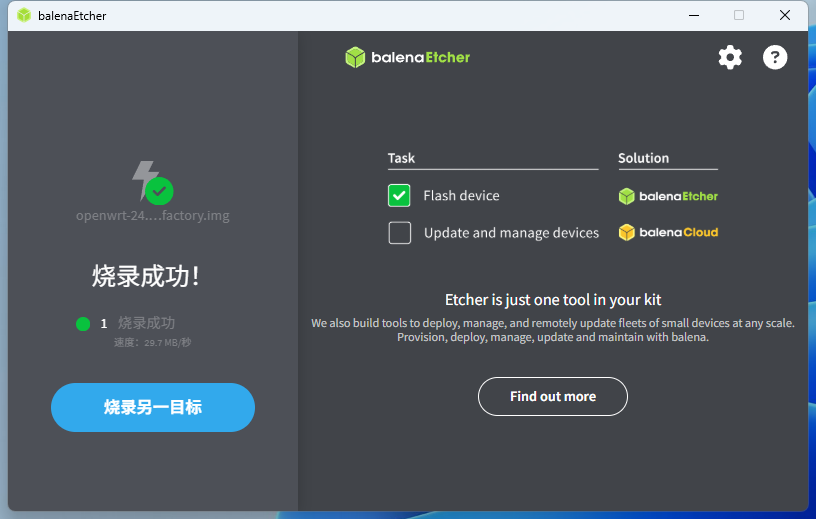Close the balenaEtcher window
Screen dimensions: 816x519
click(785, 16)
